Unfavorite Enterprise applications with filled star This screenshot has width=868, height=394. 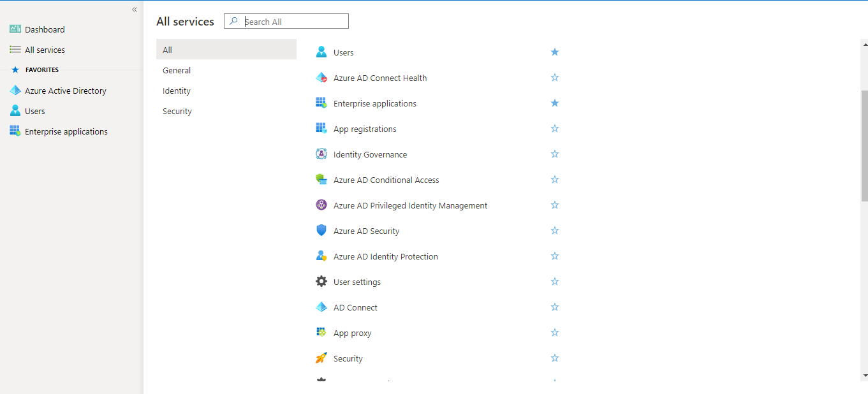click(x=555, y=103)
